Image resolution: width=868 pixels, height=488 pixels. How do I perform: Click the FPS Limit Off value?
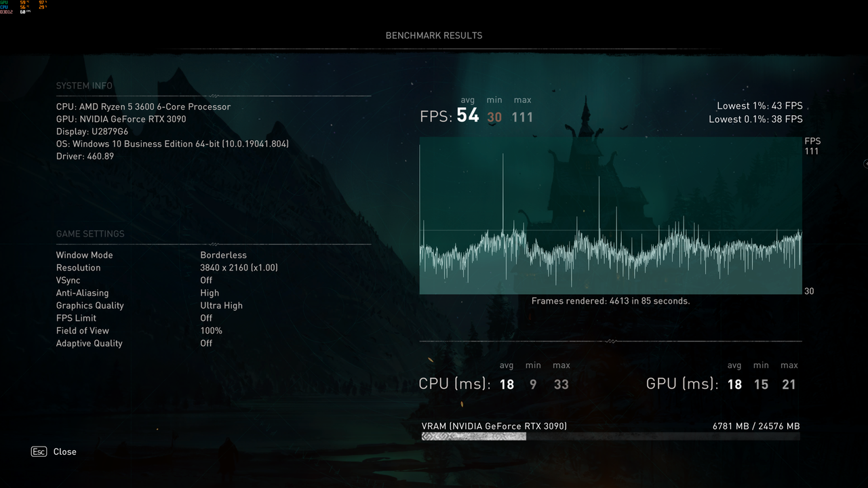[x=206, y=318]
